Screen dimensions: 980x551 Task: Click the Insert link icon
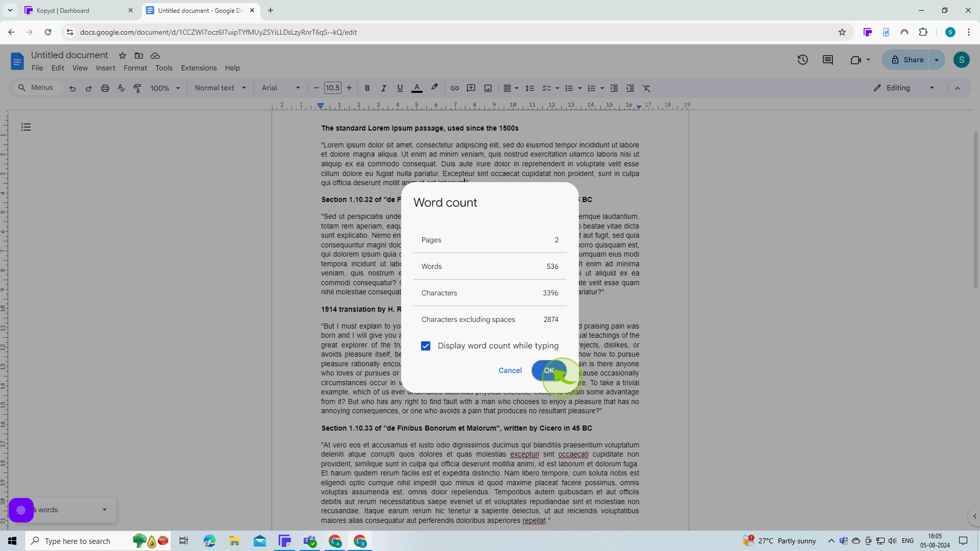[454, 88]
